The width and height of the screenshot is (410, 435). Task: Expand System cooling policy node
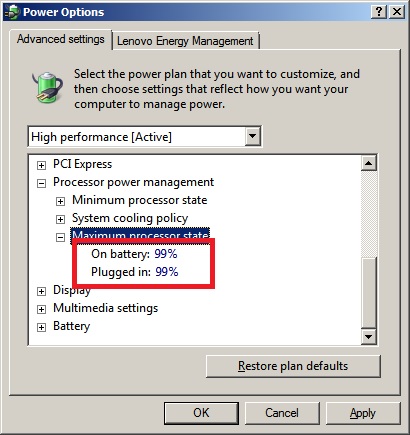[x=60, y=219]
